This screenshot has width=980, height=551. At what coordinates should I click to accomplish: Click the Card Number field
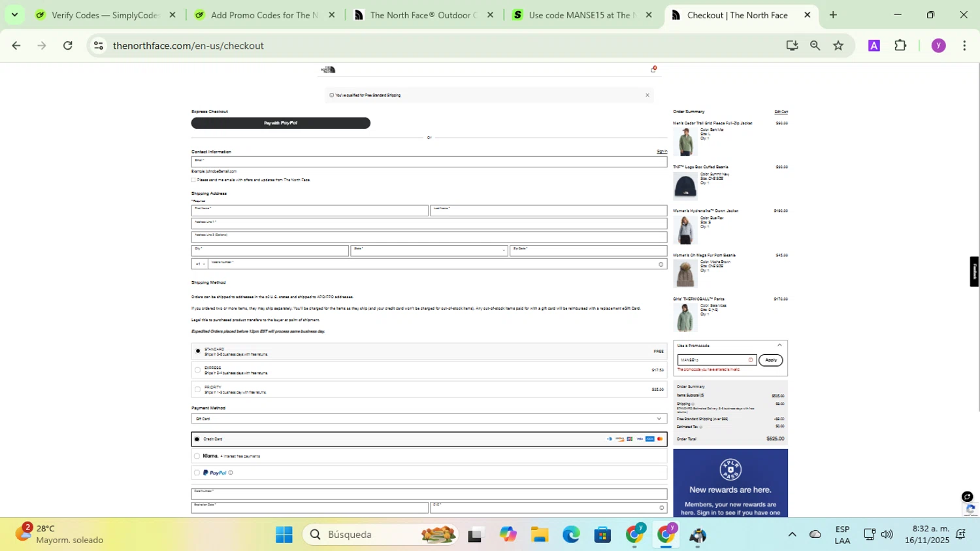coord(429,494)
